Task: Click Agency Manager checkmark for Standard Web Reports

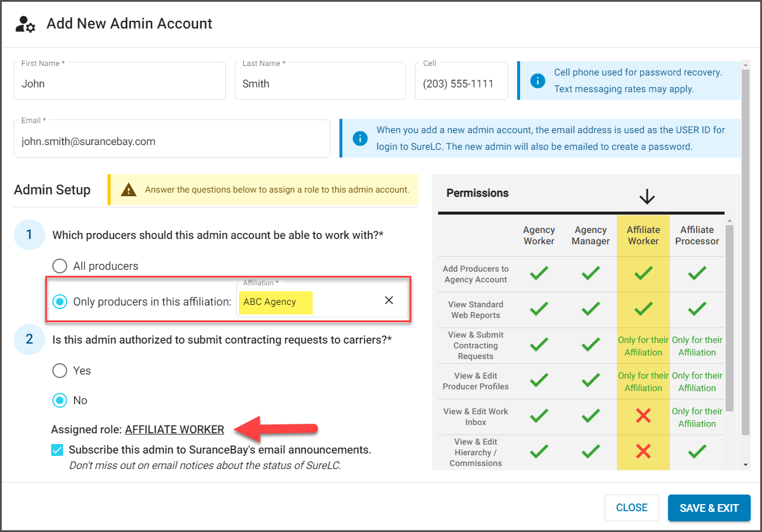Action: click(590, 309)
